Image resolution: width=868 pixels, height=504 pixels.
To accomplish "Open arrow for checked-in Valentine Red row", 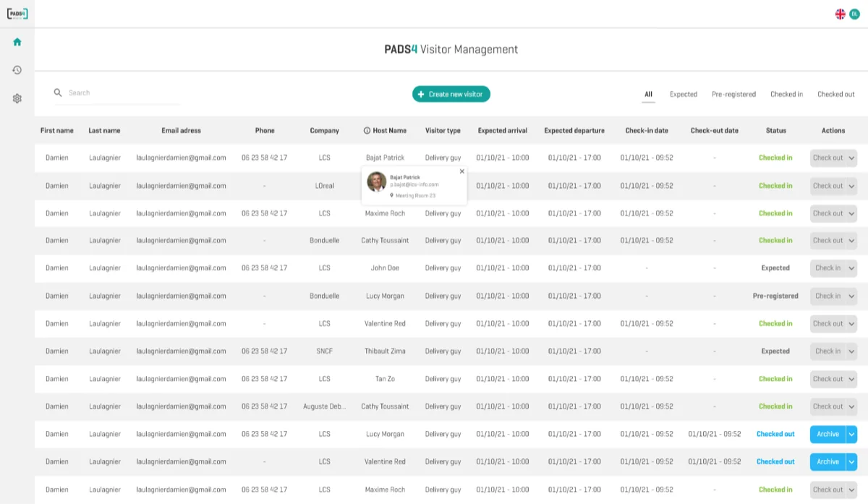I will [851, 324].
